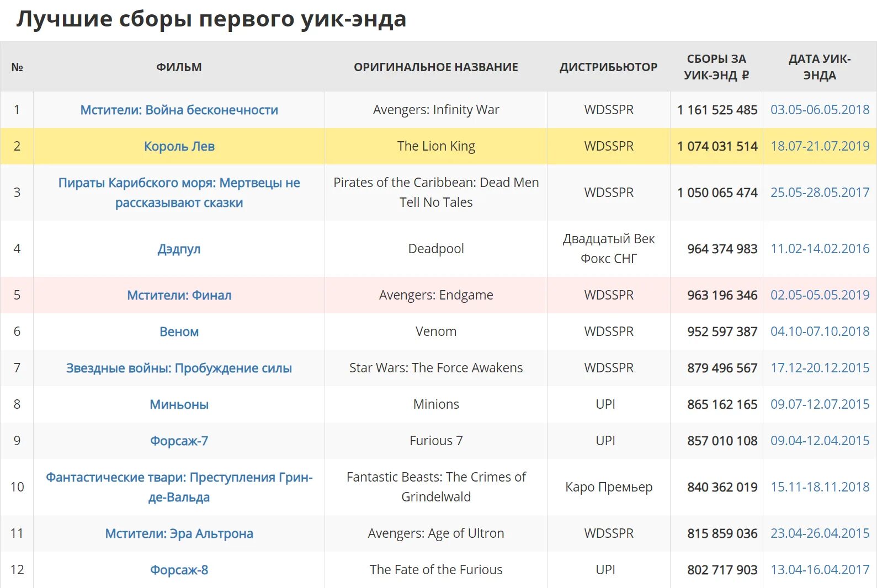877x588 pixels.
Task: Click the Фильм column header
Action: [x=179, y=67]
